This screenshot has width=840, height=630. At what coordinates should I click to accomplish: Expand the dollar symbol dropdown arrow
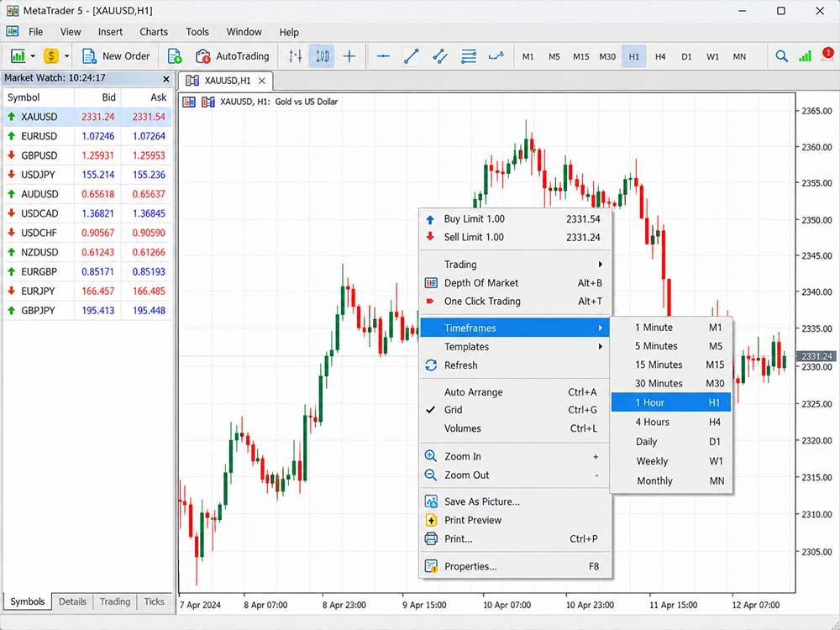point(66,56)
